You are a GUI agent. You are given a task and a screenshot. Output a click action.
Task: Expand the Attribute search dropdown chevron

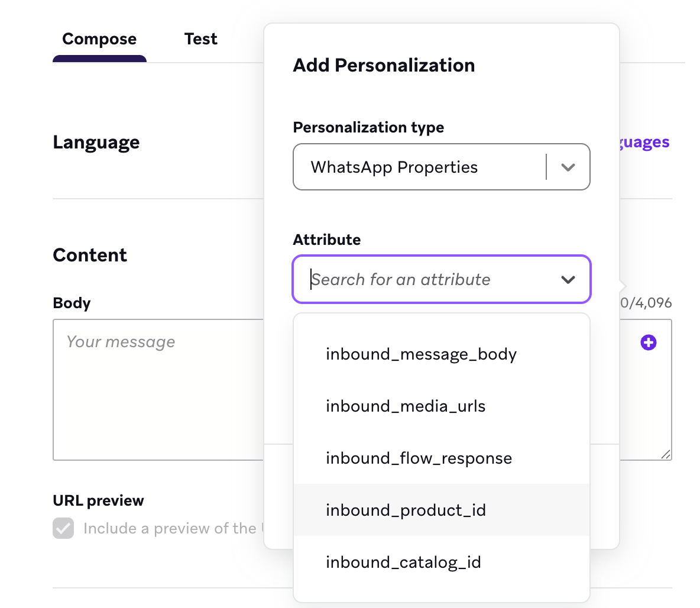click(568, 279)
